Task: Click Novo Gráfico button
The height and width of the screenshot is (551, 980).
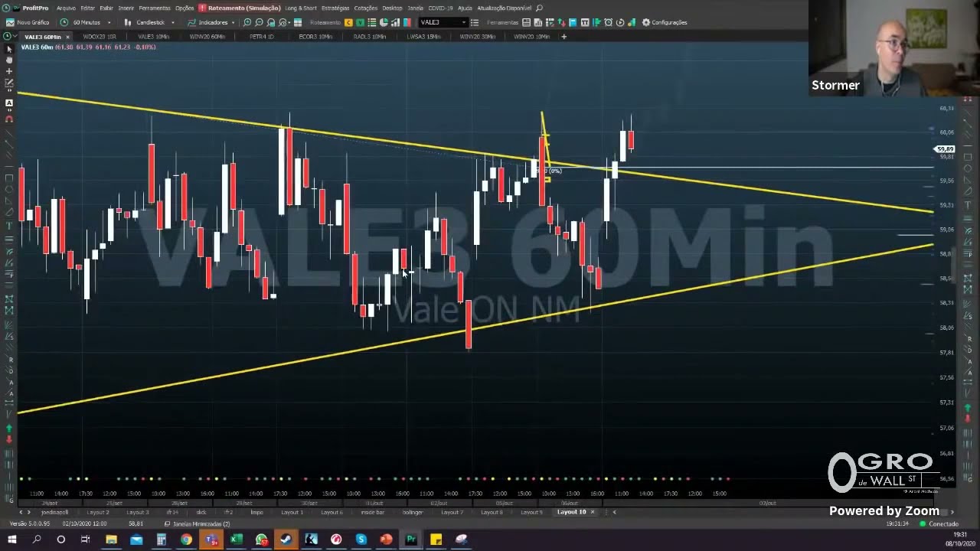Action: coord(28,22)
